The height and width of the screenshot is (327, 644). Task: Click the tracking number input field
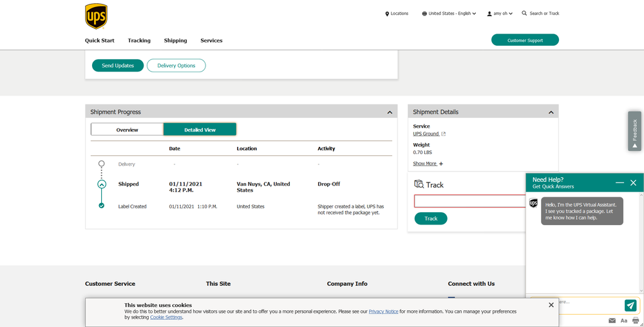click(470, 201)
